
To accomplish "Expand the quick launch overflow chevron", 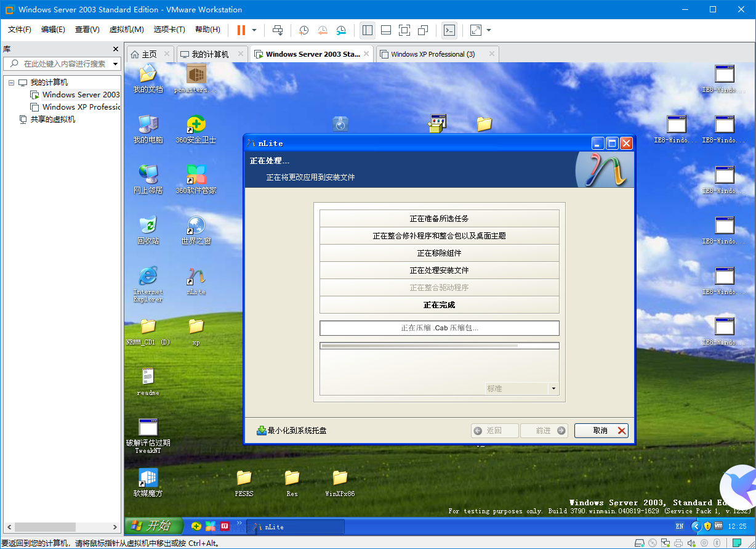I will tap(239, 523).
